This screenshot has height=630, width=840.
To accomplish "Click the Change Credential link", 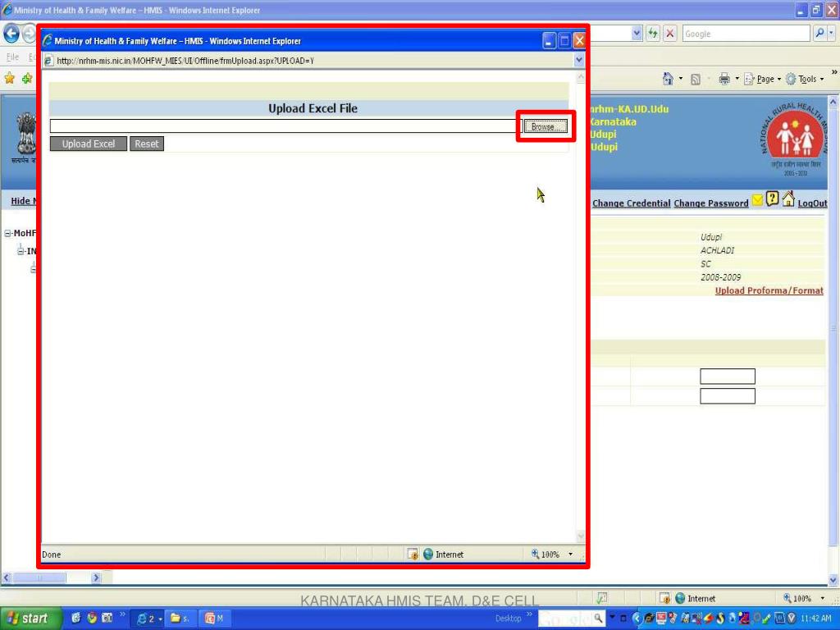I will (x=631, y=203).
